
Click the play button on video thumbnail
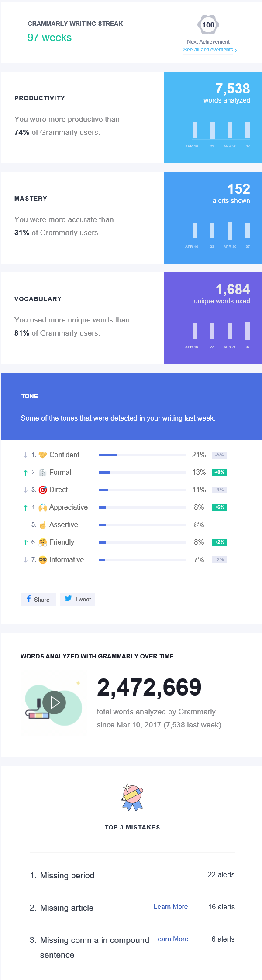click(55, 702)
